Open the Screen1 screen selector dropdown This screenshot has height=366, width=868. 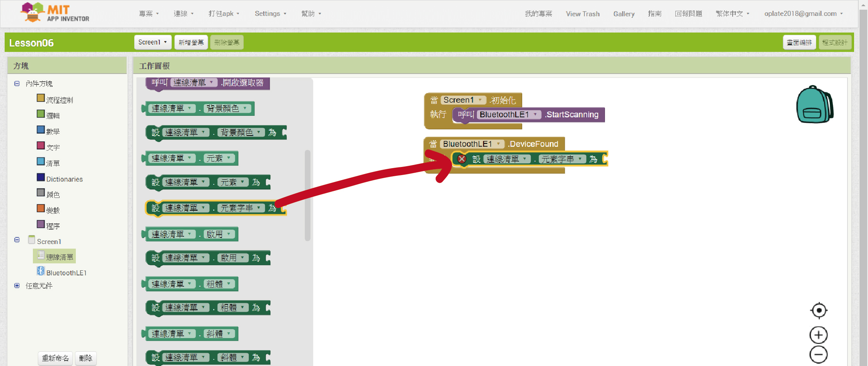pos(152,42)
